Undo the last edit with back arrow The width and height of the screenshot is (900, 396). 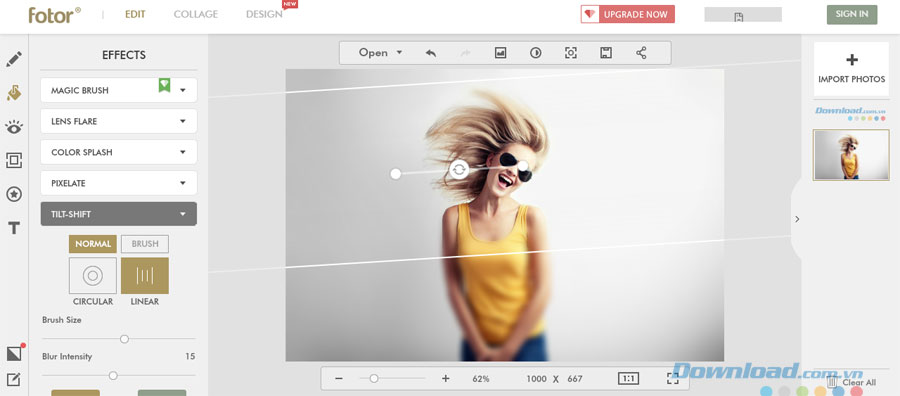click(x=430, y=53)
